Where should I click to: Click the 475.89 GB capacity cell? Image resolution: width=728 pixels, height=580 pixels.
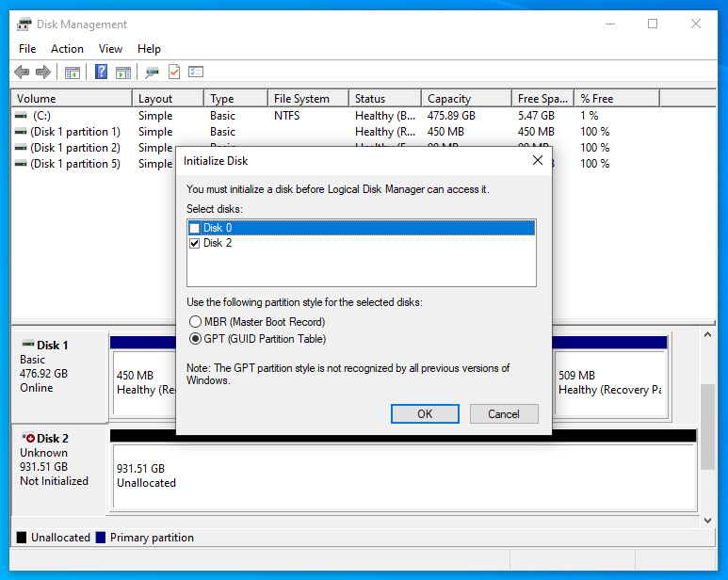tap(451, 116)
